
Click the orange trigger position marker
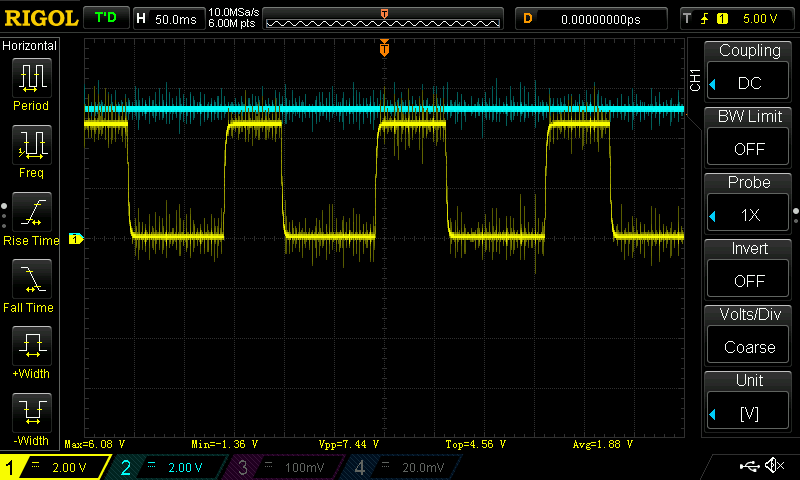[384, 48]
